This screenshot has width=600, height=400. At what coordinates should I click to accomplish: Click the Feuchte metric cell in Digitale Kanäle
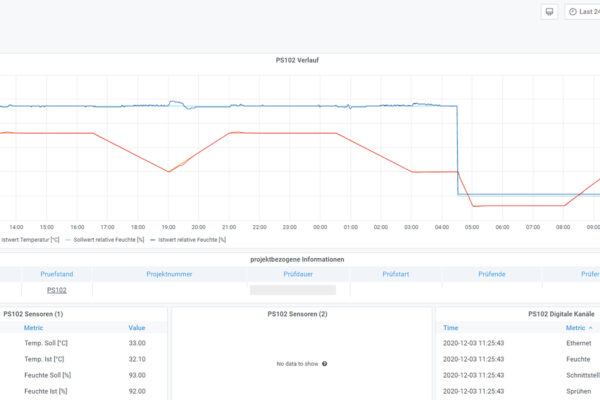point(578,359)
